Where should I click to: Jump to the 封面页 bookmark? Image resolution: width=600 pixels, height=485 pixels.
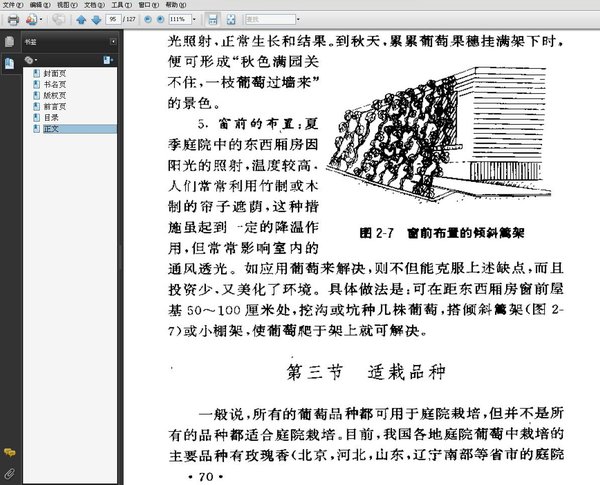[x=54, y=73]
